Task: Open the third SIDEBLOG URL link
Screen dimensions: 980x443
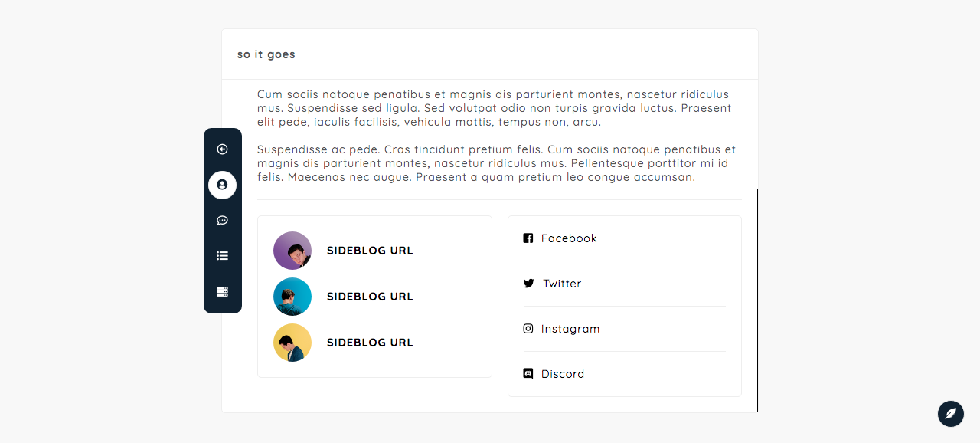Action: (370, 343)
